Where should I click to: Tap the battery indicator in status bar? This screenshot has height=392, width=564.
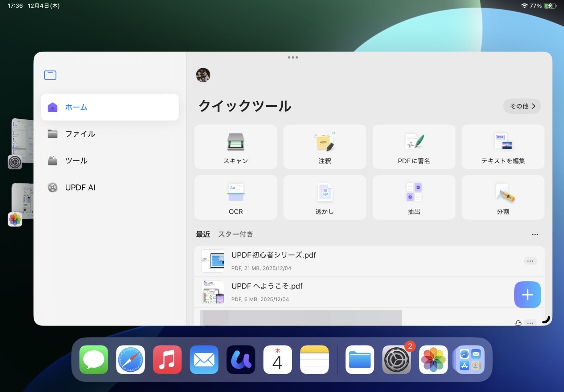550,6
